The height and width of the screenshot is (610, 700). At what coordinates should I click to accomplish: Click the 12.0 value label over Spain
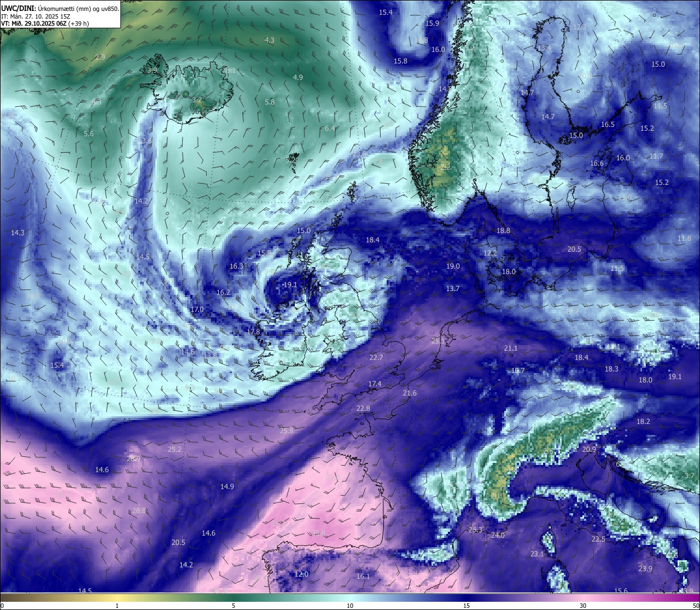(x=301, y=574)
